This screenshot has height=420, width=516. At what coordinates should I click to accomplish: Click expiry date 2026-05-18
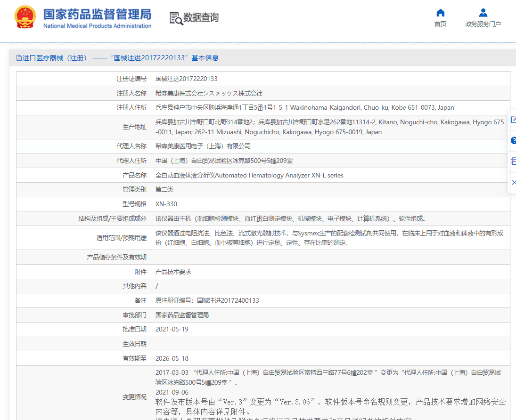172,358
